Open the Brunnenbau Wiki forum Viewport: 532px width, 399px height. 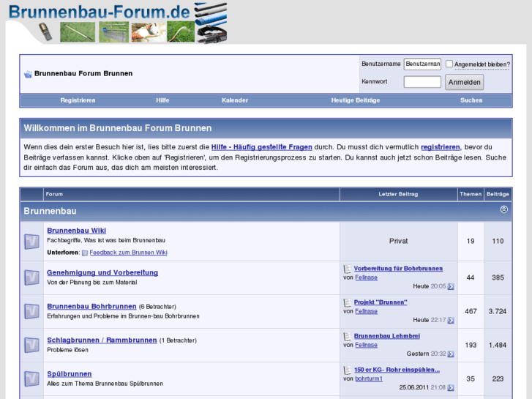[76, 231]
